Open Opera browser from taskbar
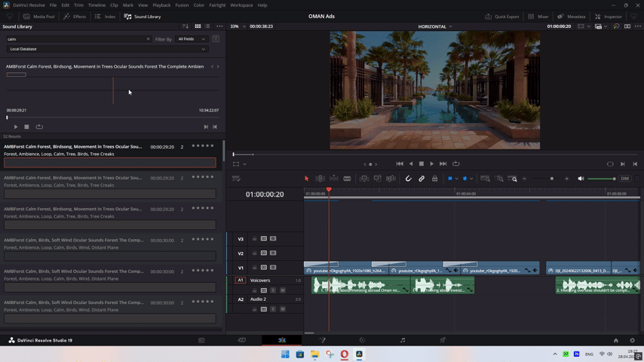 tap(344, 354)
